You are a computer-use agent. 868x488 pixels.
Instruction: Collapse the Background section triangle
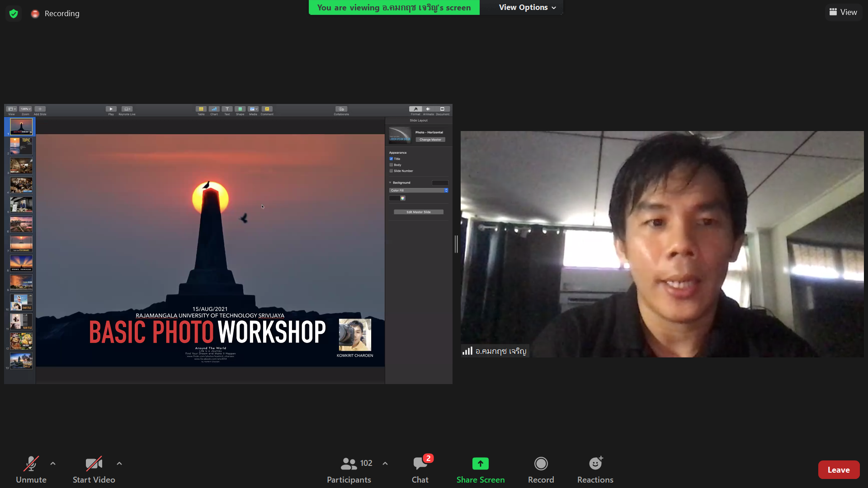click(x=390, y=183)
